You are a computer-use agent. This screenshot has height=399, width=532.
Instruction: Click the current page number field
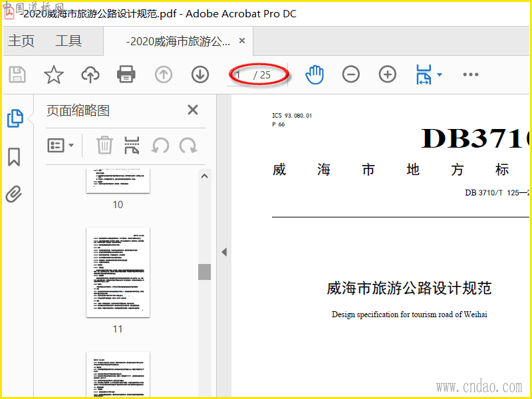(x=239, y=75)
